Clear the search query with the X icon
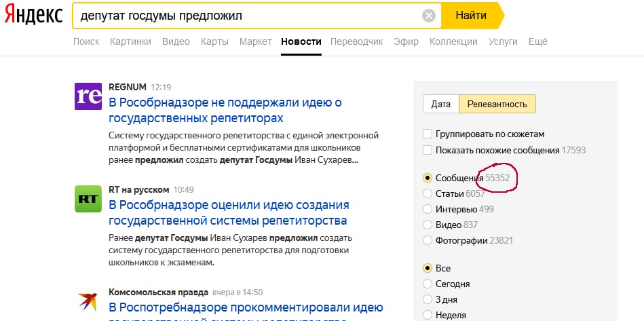 point(428,16)
